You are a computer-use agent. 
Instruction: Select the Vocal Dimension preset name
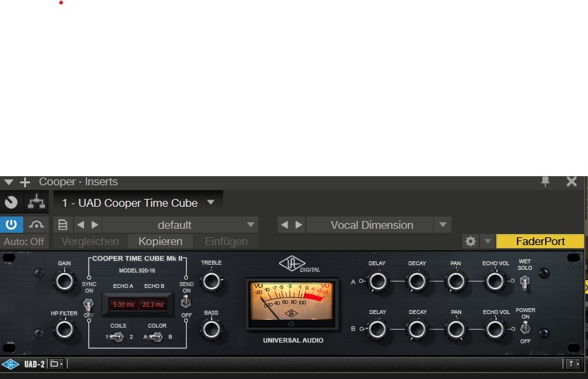coord(371,225)
